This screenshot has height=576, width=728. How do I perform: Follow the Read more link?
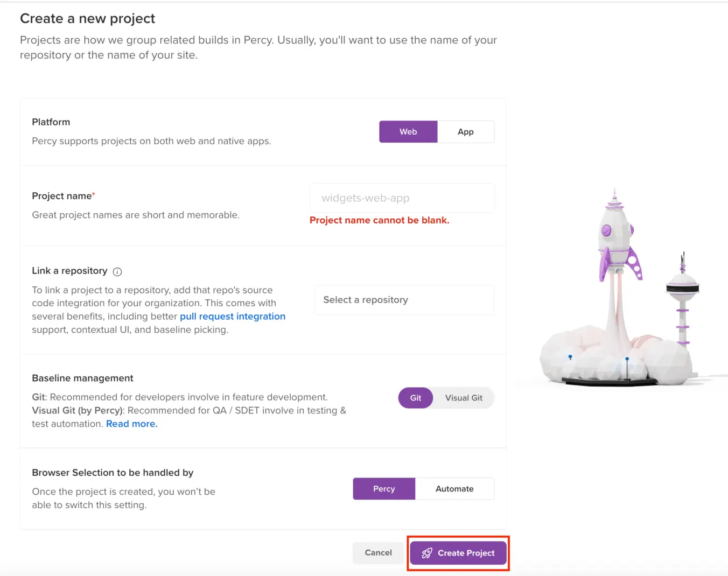point(132,424)
